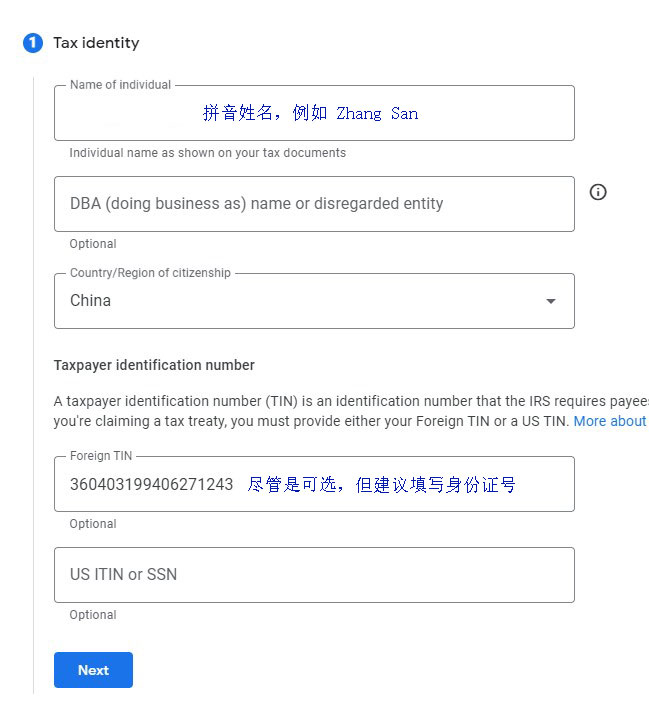Click the Chinese ID number annotation in Foreign TIN
649x706 pixels.
pos(381,485)
